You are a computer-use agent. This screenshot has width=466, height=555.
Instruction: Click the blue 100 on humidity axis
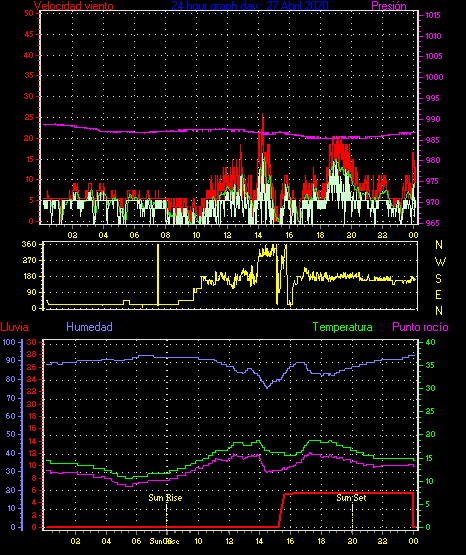pyautogui.click(x=9, y=342)
